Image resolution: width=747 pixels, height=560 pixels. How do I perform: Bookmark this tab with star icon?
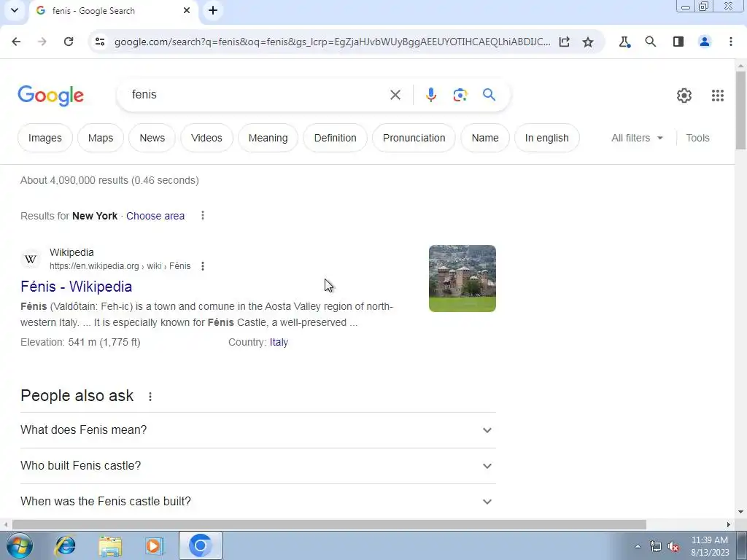(588, 42)
